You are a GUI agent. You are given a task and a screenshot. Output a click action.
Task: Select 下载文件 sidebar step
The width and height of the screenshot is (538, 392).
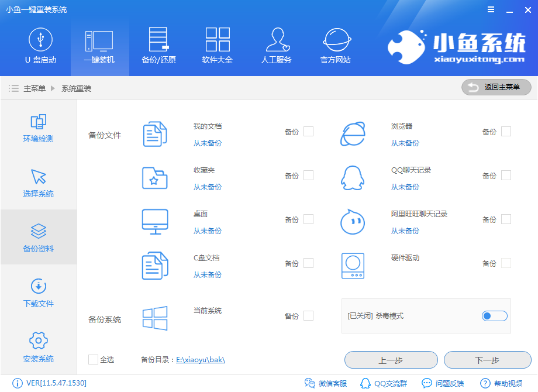tap(39, 293)
